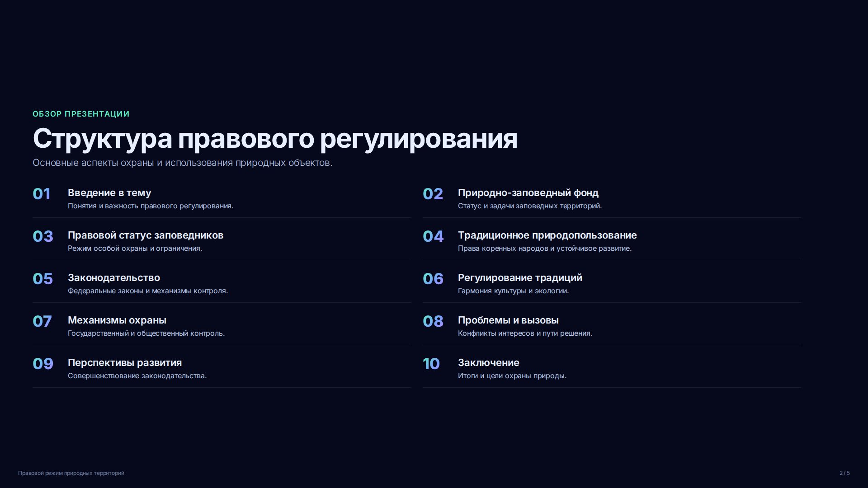The height and width of the screenshot is (488, 868).
Task: Select the heading 'Структура правового регулирования'
Action: coord(275,138)
